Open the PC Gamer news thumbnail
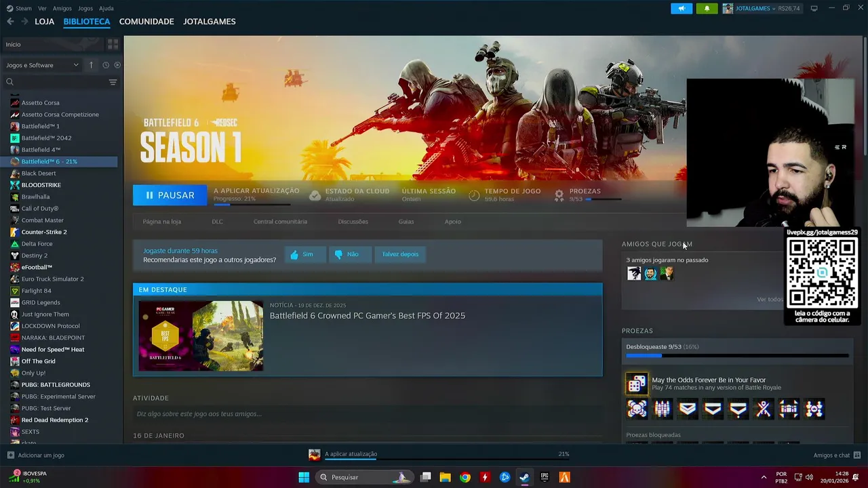The width and height of the screenshot is (868, 488). click(201, 336)
